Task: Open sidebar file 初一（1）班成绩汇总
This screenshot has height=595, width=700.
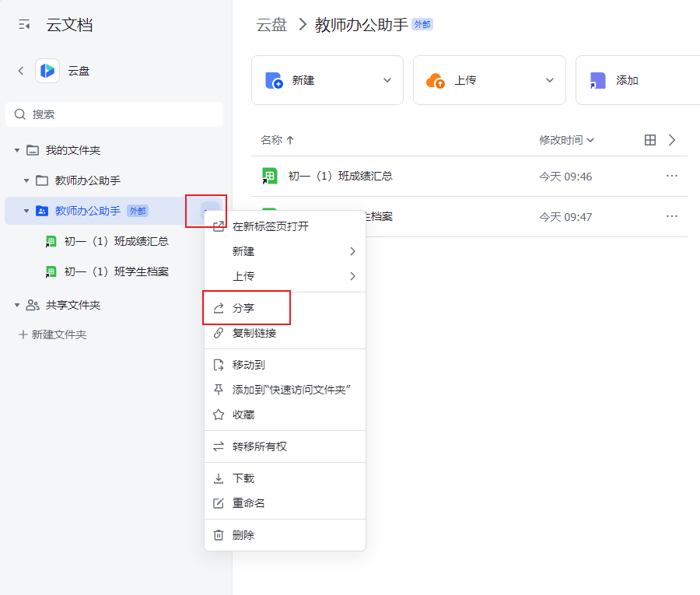Action: (117, 241)
